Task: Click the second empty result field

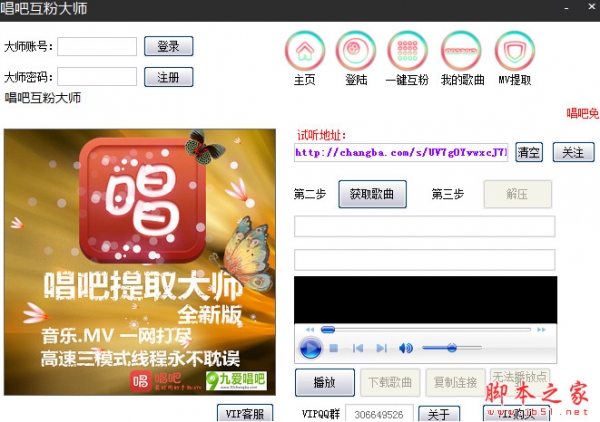Action: pos(425,260)
